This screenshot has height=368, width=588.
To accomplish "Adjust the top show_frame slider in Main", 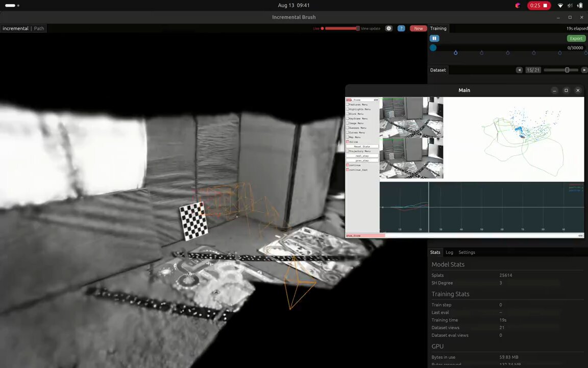I will tap(362, 100).
